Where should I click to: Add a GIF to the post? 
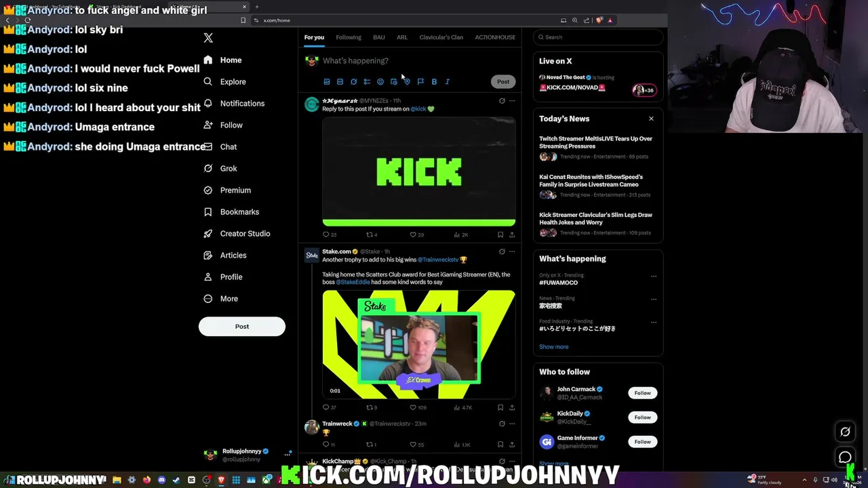pyautogui.click(x=340, y=81)
